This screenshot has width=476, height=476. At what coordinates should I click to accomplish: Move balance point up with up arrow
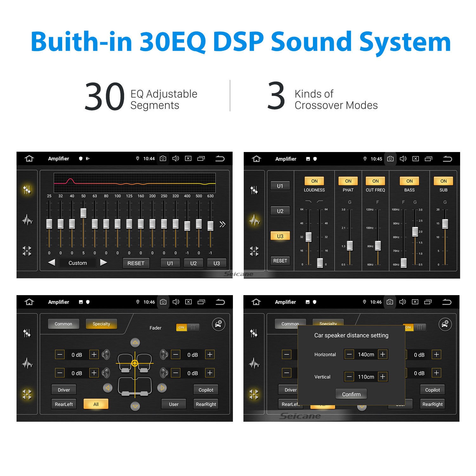coord(135,342)
